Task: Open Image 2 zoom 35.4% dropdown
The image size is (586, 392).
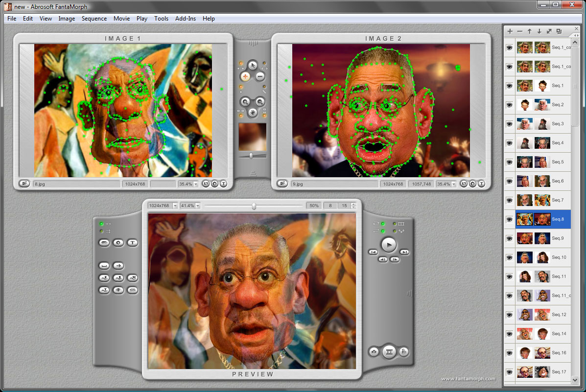Action: (x=453, y=184)
